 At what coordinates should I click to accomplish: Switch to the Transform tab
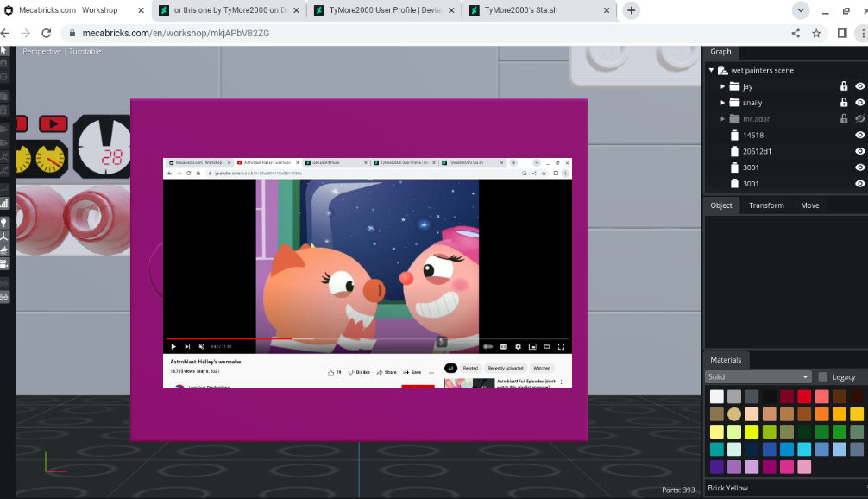[x=766, y=205]
